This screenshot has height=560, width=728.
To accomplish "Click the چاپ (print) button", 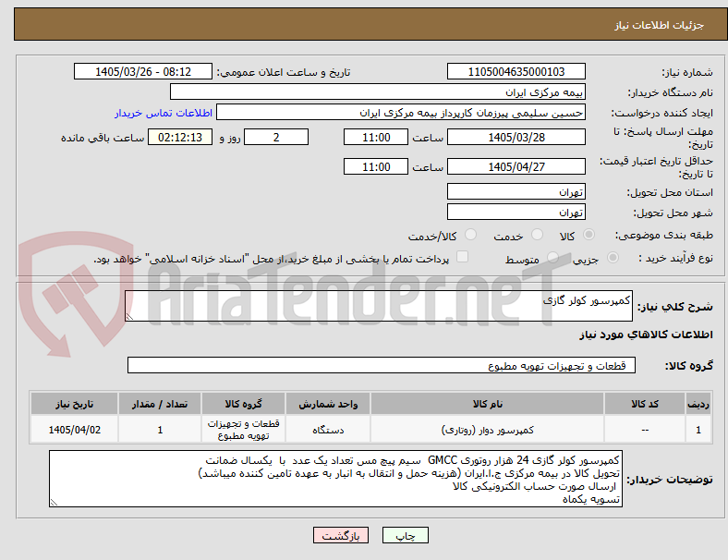I will click(406, 535).
